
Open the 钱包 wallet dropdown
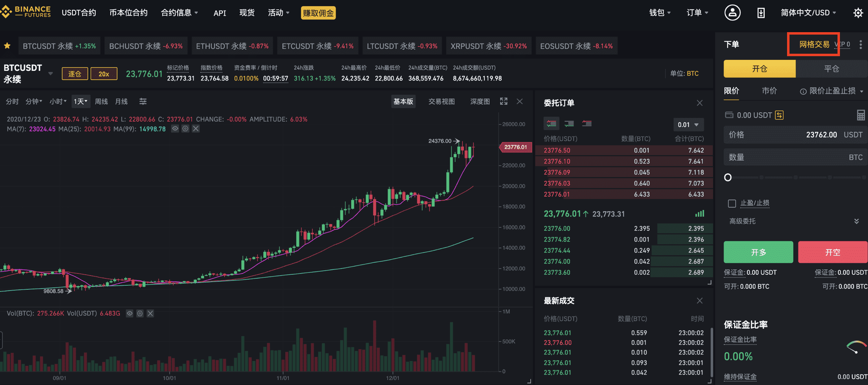pyautogui.click(x=660, y=13)
